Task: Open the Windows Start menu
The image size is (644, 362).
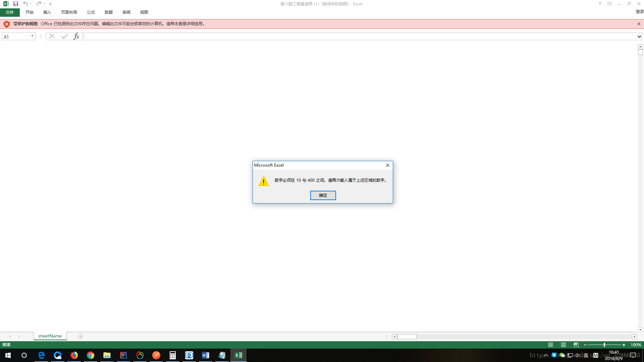Action: coord(8,355)
